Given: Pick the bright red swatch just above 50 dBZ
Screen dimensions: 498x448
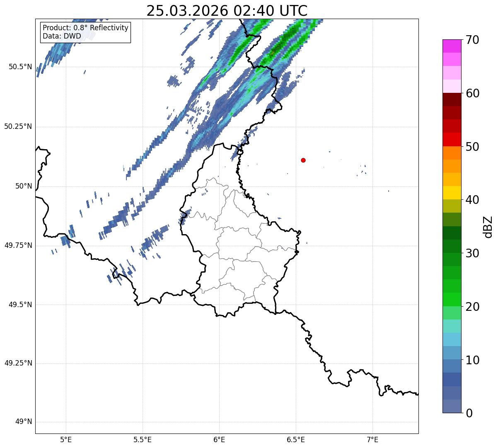Looking at the screenshot, I should pyautogui.click(x=452, y=140).
